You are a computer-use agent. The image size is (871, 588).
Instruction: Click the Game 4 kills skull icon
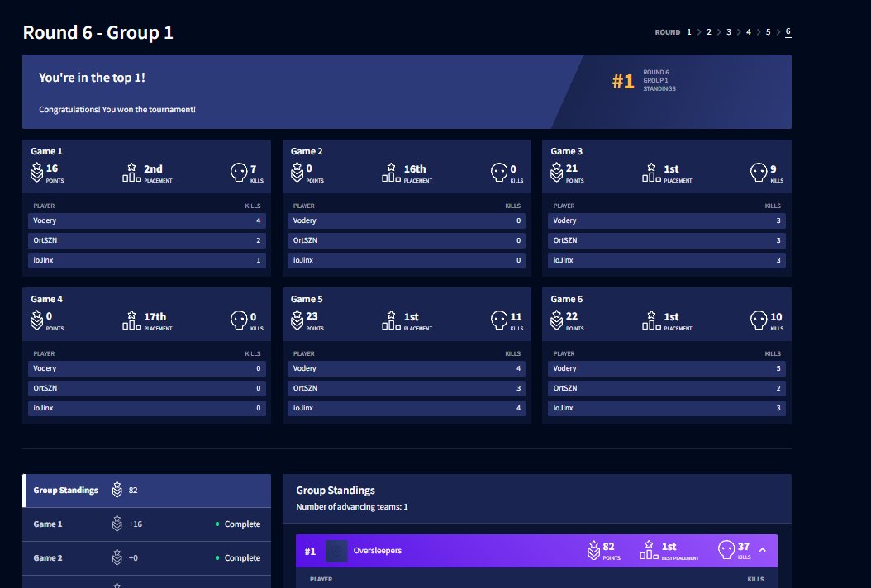(x=239, y=320)
